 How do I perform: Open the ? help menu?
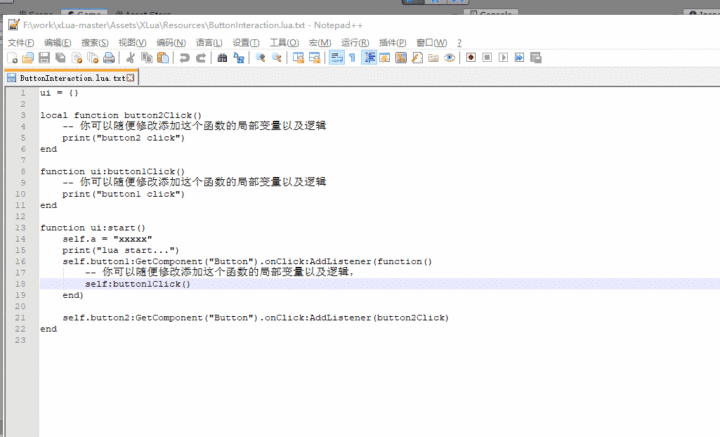click(x=459, y=43)
